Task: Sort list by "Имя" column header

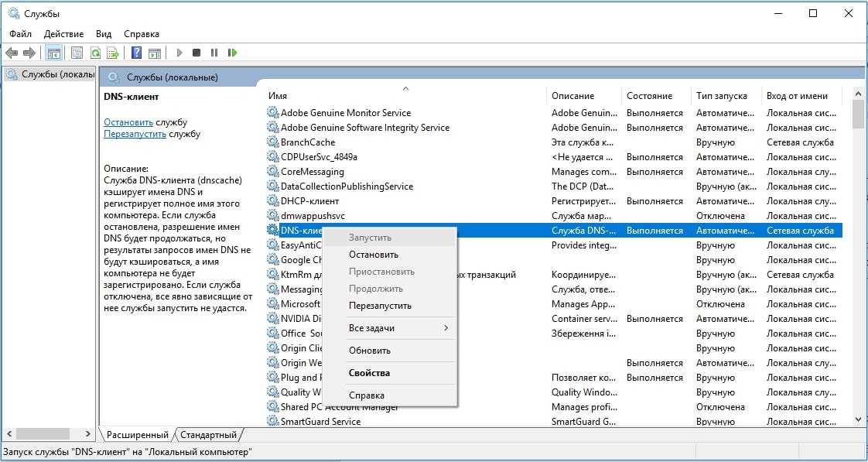Action: click(278, 96)
